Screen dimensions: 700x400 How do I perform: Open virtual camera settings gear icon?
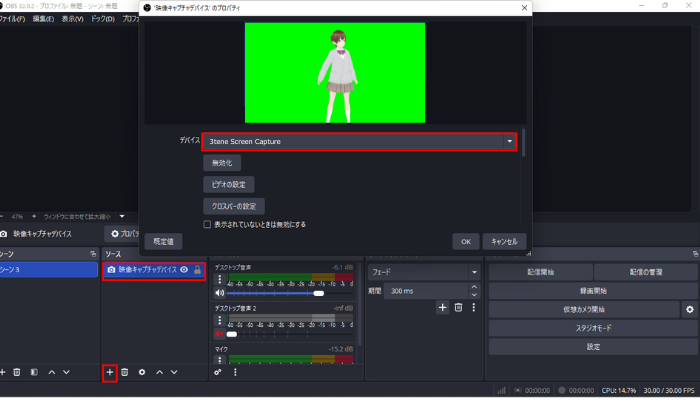click(x=690, y=309)
